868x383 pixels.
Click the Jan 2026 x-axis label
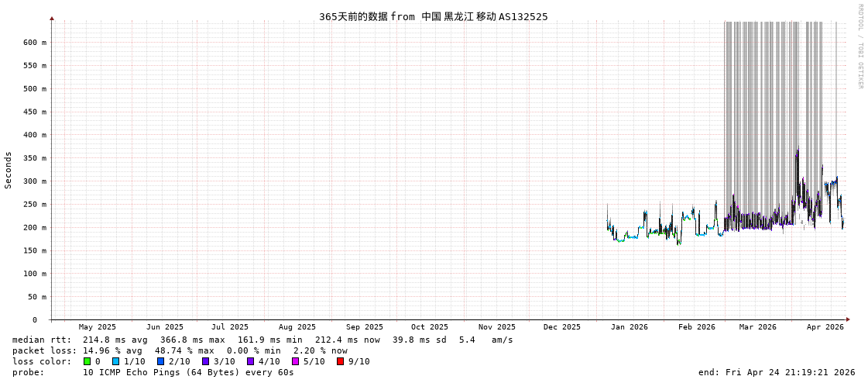click(630, 327)
